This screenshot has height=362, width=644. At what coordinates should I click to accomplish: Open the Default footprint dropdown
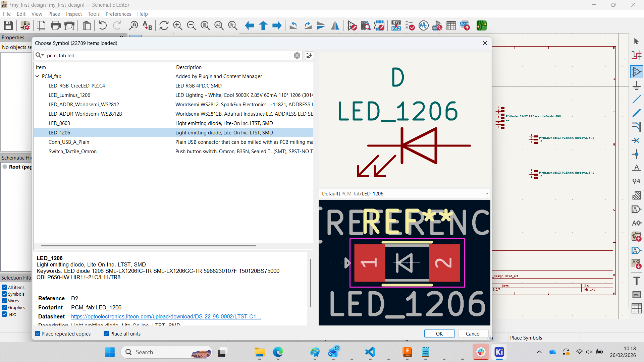tap(486, 193)
